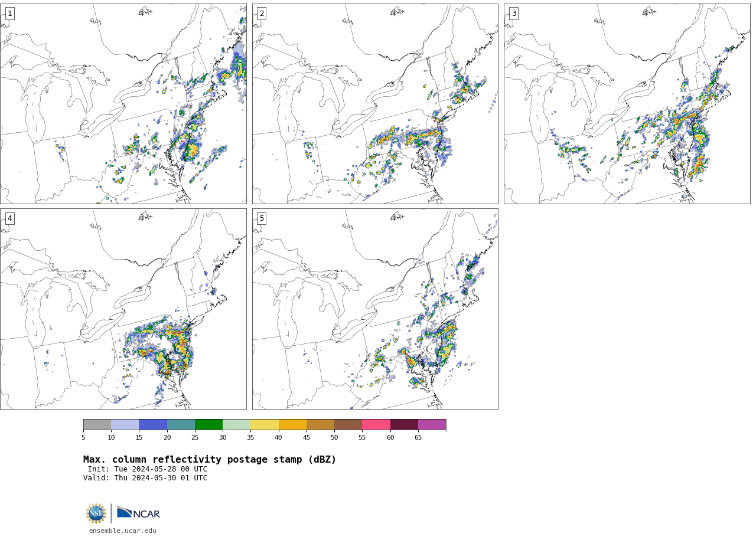The height and width of the screenshot is (537, 756).
Task: Click the pink 55-60 dBZ swatch
Action: point(376,425)
